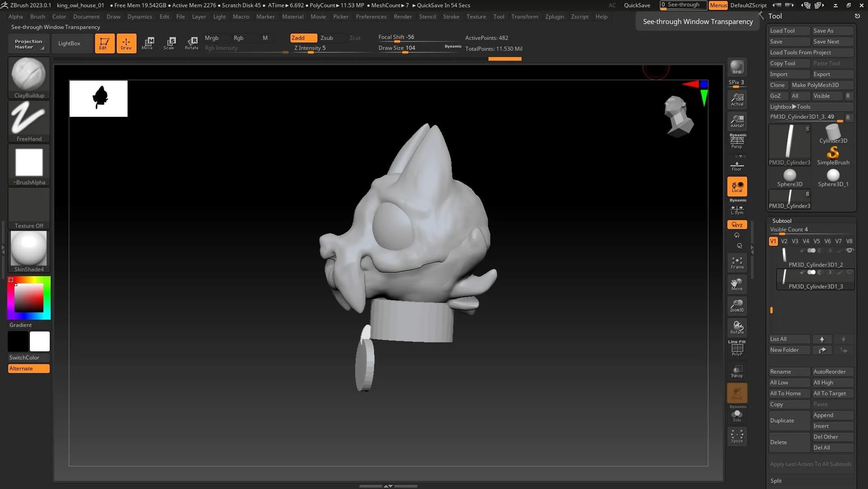This screenshot has width=868, height=489.
Task: Toggle Persp perspective view
Action: pyautogui.click(x=737, y=142)
